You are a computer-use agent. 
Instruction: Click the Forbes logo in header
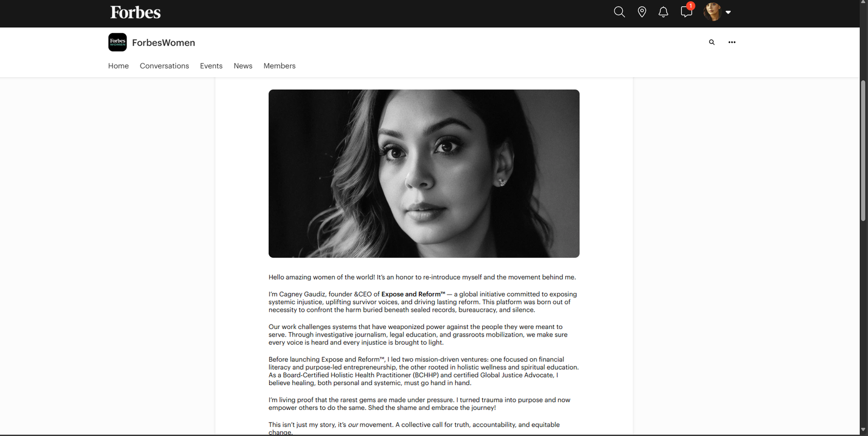click(136, 12)
